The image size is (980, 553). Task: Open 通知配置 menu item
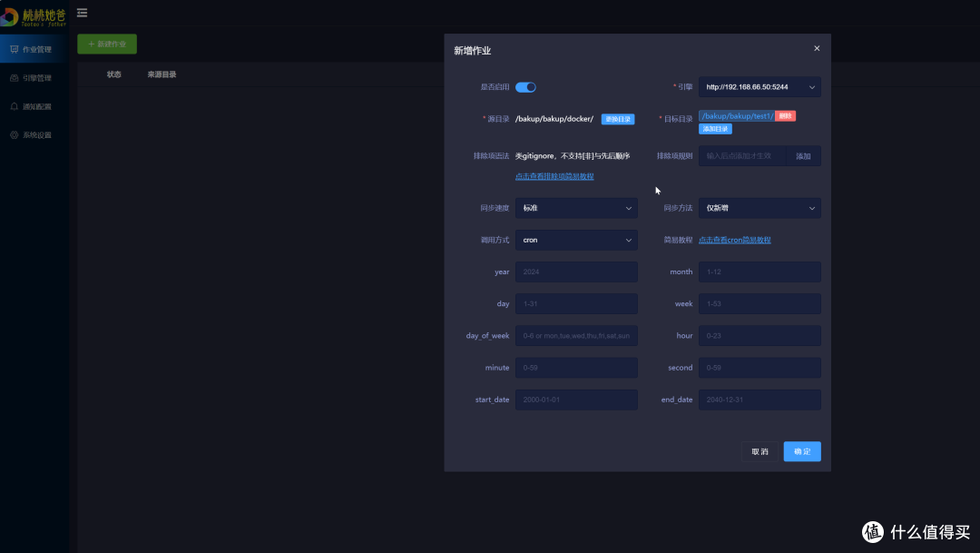(34, 106)
